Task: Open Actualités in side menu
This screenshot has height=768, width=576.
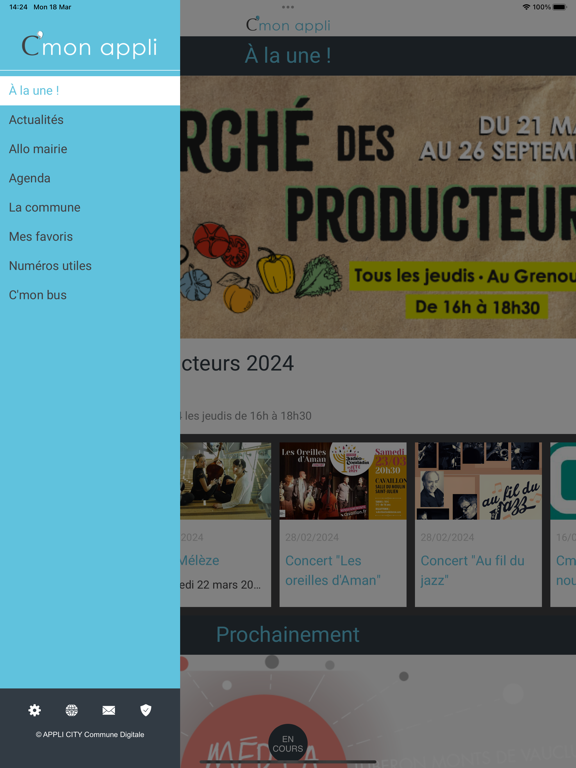Action: [90, 120]
